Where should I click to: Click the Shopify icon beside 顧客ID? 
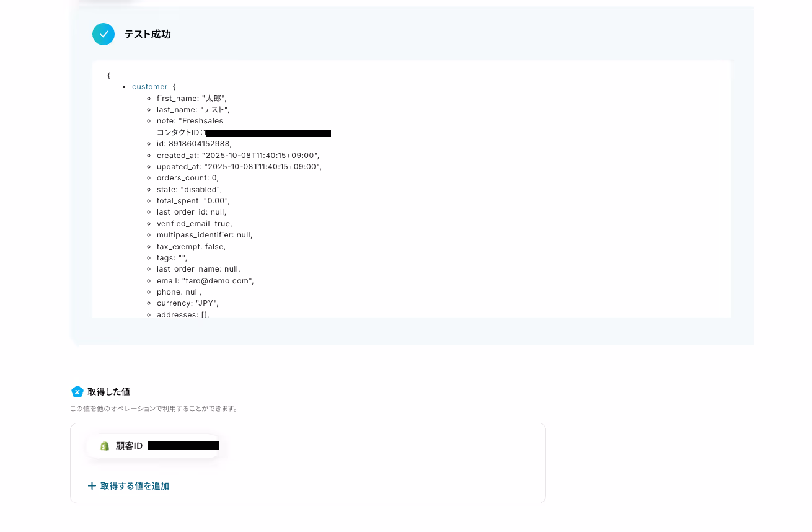coord(105,446)
